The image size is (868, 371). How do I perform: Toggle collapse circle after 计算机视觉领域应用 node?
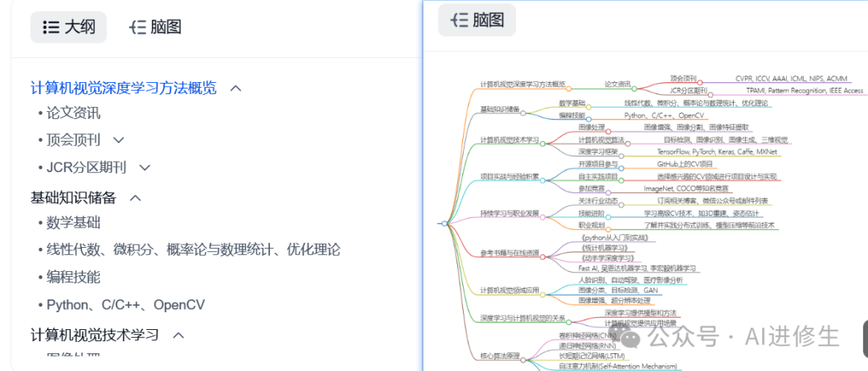click(542, 294)
